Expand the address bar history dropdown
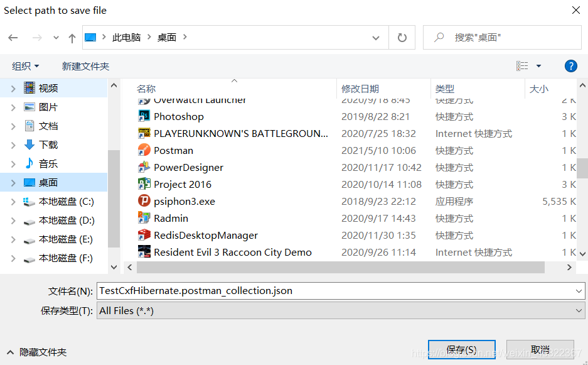 pos(376,38)
